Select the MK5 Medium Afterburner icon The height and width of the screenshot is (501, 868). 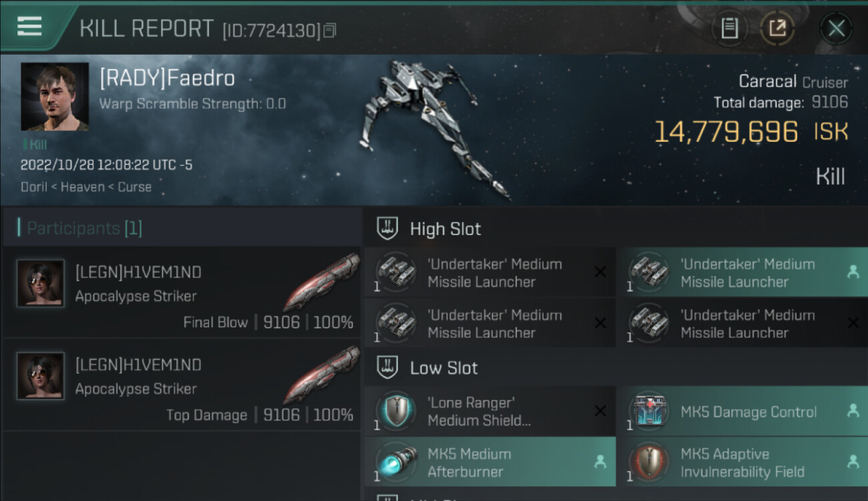click(396, 462)
